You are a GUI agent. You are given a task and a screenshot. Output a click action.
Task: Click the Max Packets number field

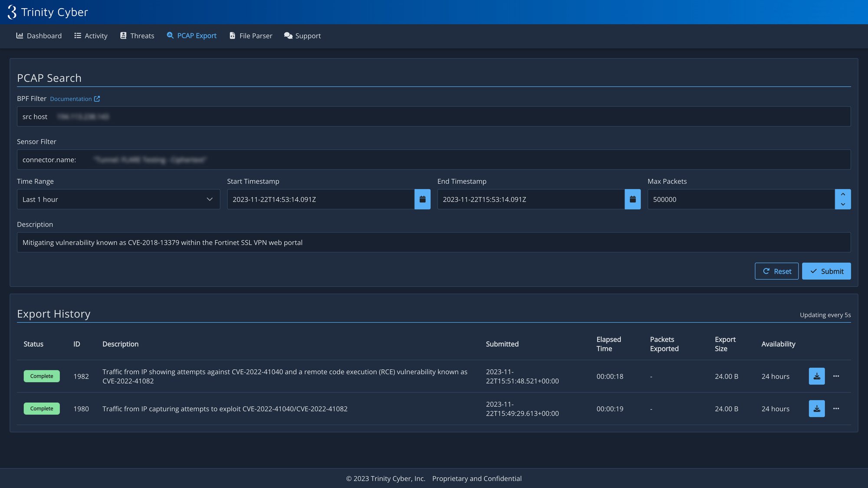741,199
